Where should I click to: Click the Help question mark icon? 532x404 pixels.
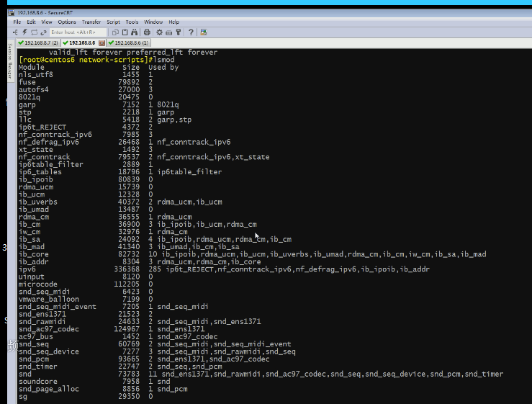pyautogui.click(x=191, y=32)
